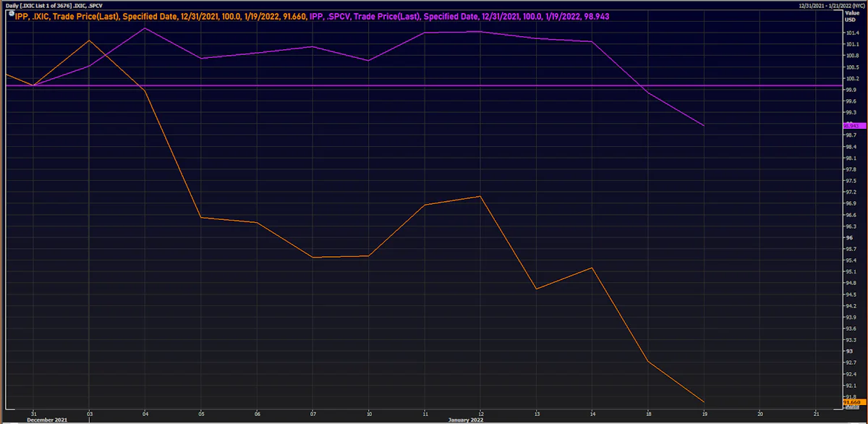Click the 21 date tick on the axis
The width and height of the screenshot is (868, 424).
[x=816, y=413]
